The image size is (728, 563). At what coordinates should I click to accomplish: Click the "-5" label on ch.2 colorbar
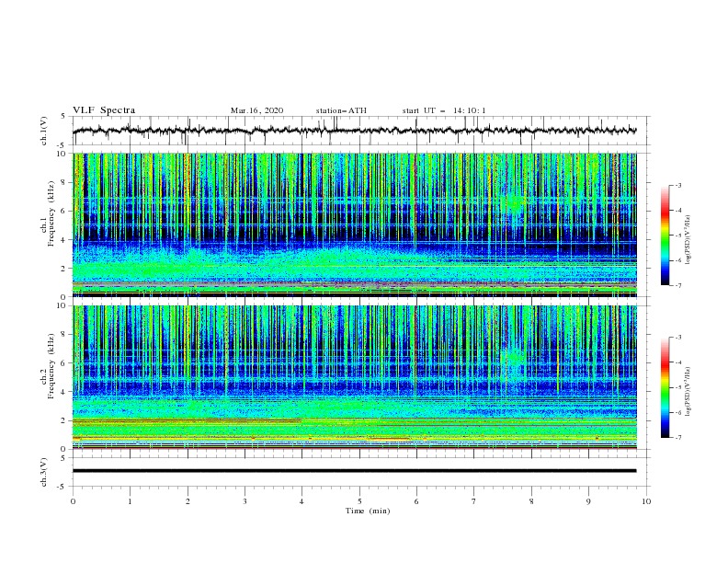point(677,387)
